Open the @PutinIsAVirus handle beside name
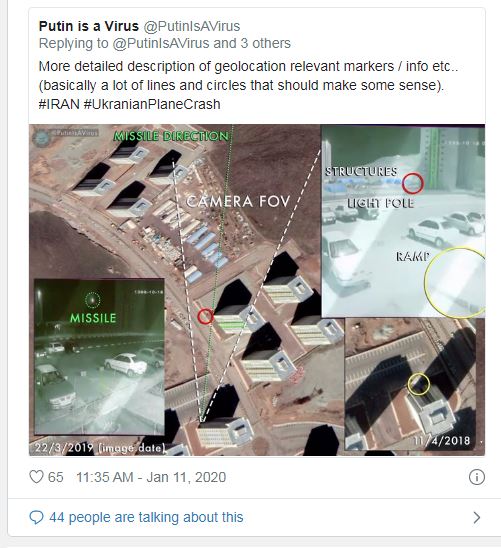 click(192, 26)
